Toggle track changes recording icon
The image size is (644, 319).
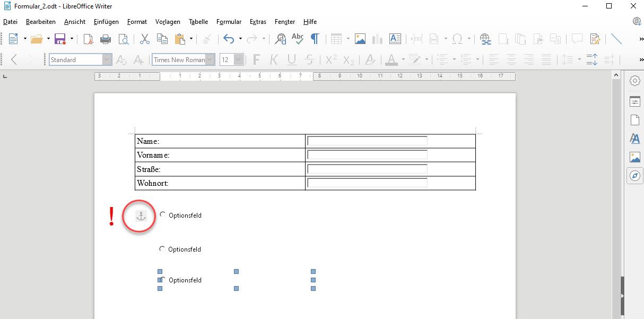click(x=595, y=39)
